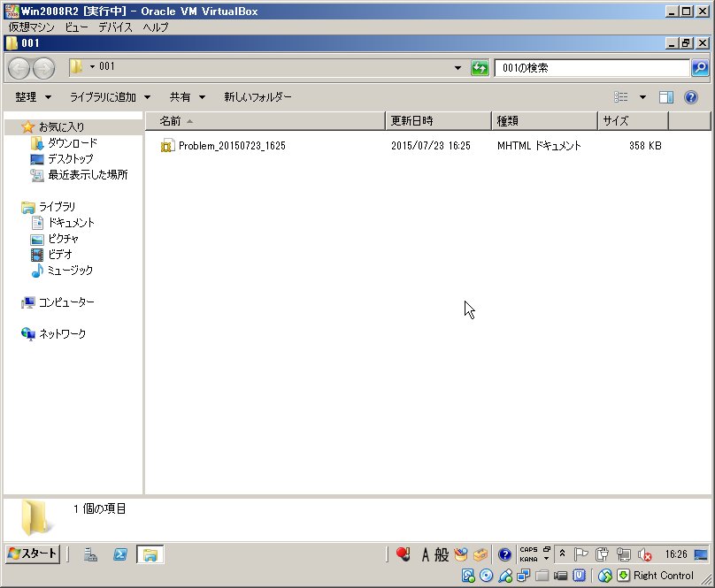Click the green refresh icon beside the address bar
Screen dimensions: 715x588
coord(480,68)
